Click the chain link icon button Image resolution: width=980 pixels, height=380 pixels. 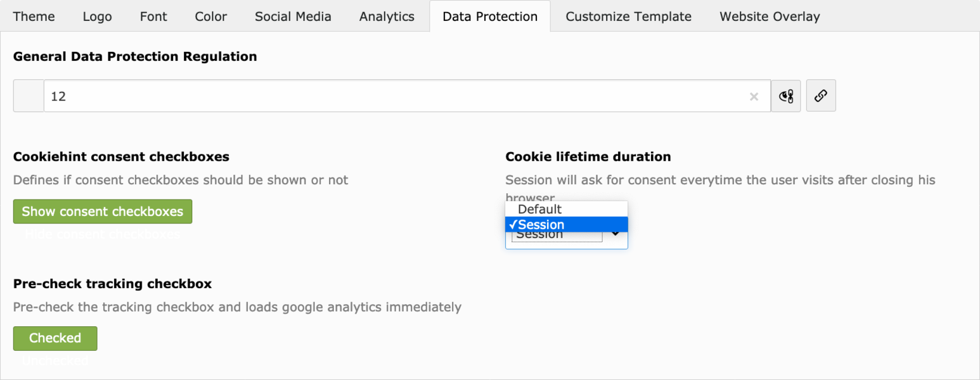click(x=821, y=96)
